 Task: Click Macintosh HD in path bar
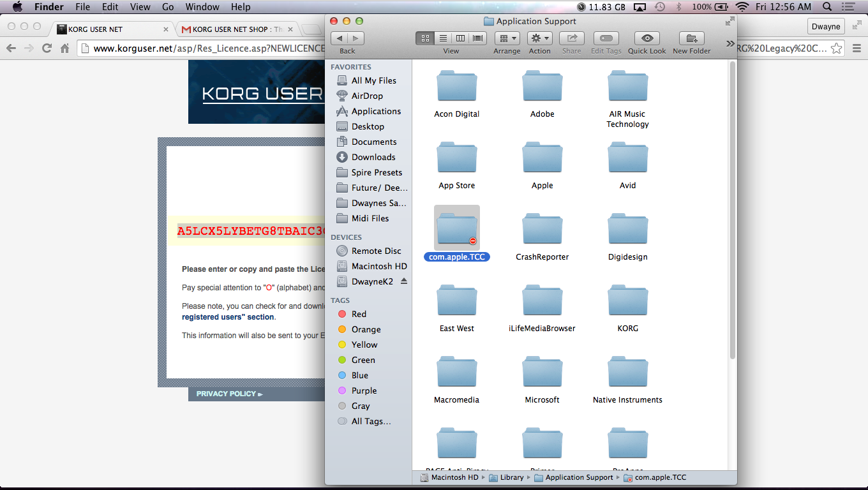(449, 477)
